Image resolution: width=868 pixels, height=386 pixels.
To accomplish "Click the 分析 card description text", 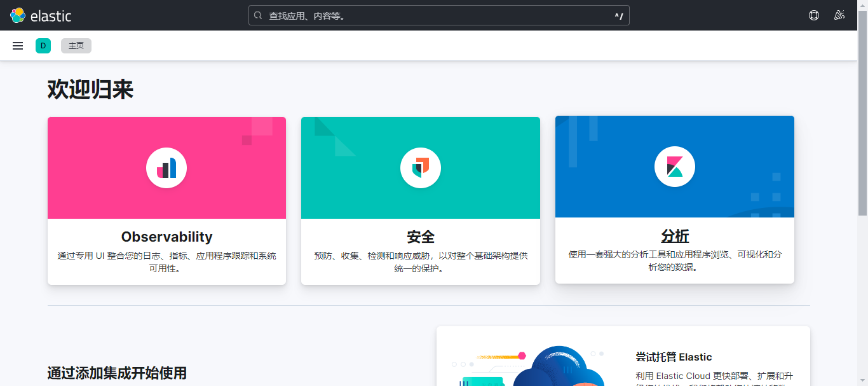I will click(675, 261).
